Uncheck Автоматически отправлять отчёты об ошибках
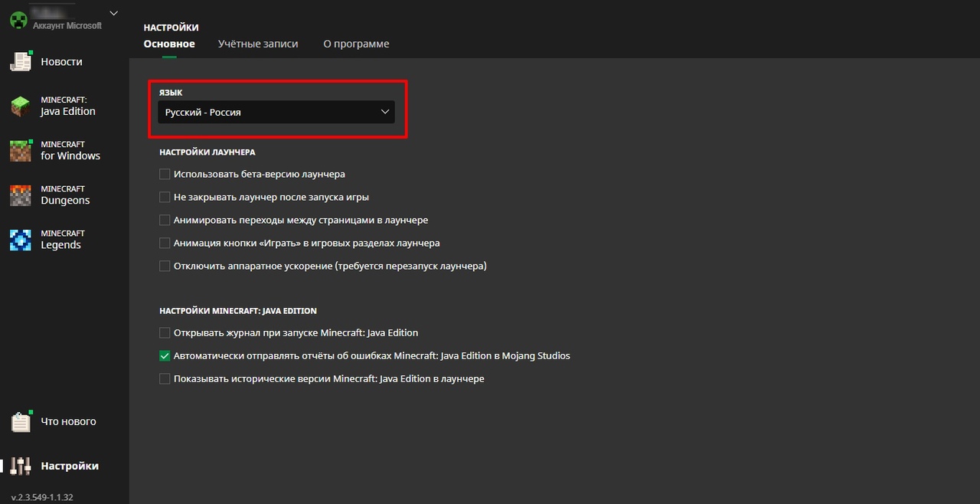 165,355
